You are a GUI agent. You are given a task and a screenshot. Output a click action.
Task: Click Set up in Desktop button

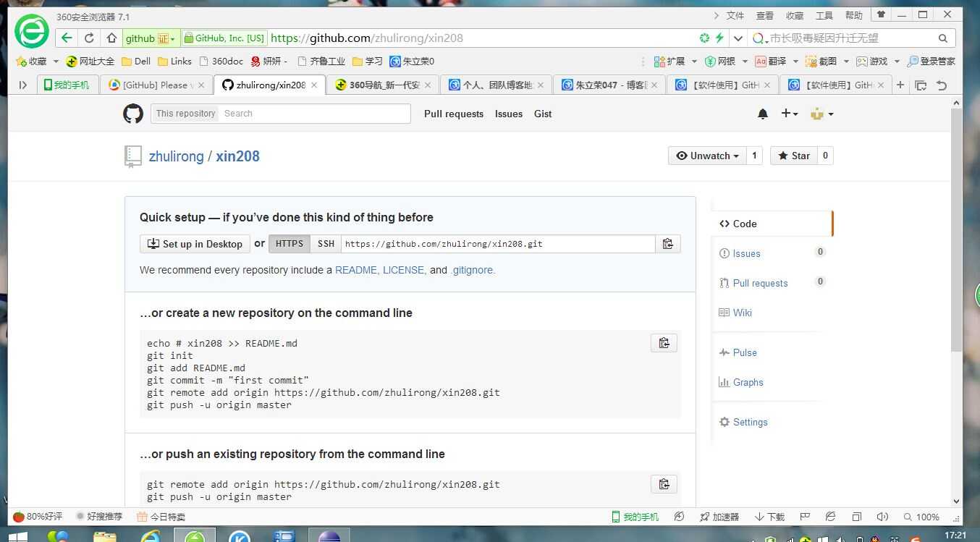tap(195, 244)
